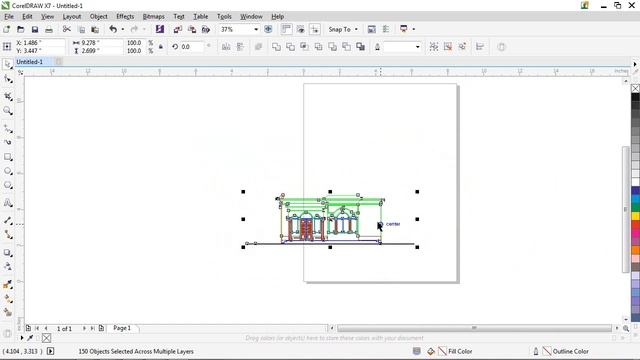Pick the red swatch in color palette
The width and height of the screenshot is (640, 360).
point(636,224)
